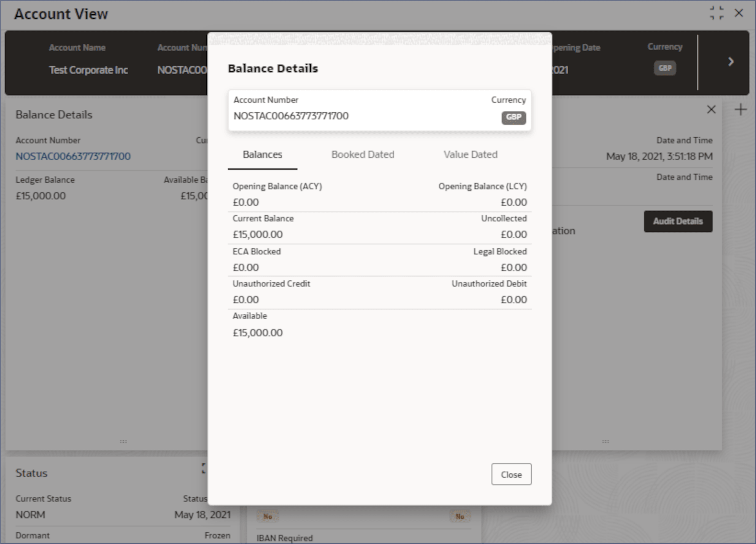Expand the Status panel icon

(x=204, y=468)
